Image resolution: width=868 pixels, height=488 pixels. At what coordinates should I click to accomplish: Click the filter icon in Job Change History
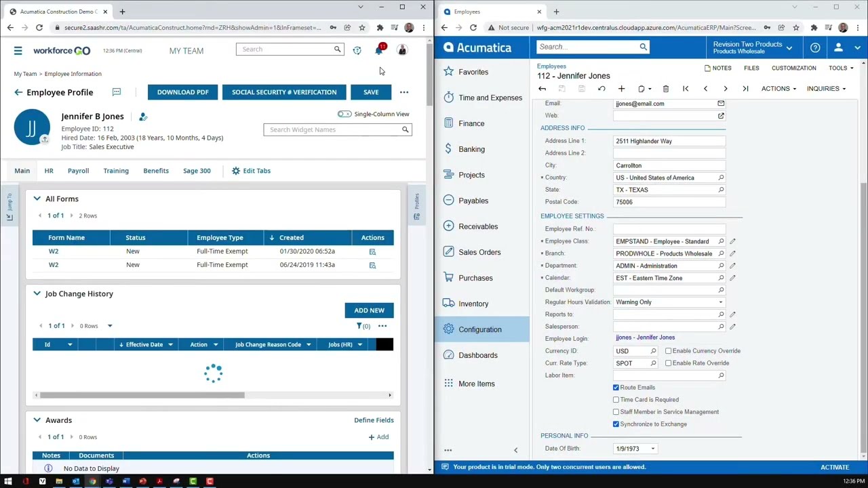tap(359, 326)
